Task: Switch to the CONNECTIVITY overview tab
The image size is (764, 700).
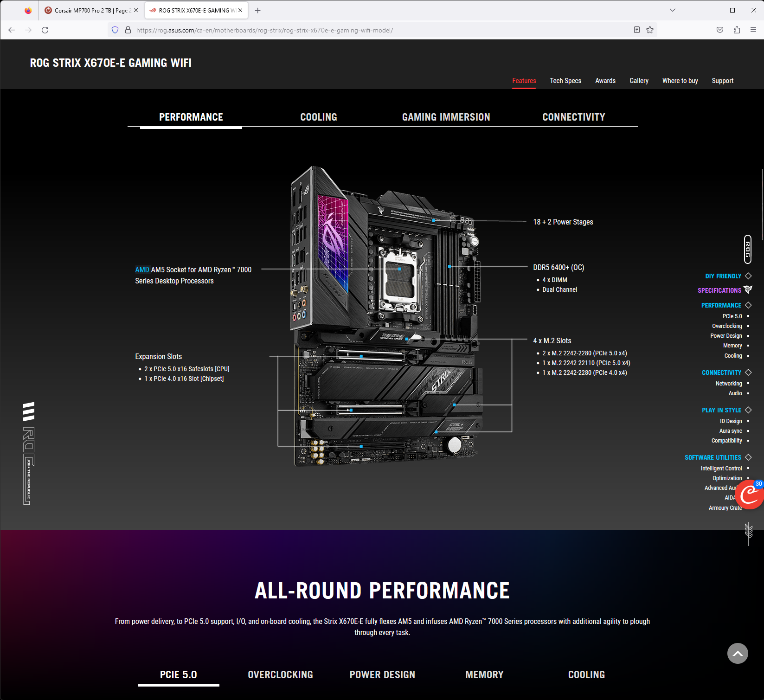Action: coord(574,117)
